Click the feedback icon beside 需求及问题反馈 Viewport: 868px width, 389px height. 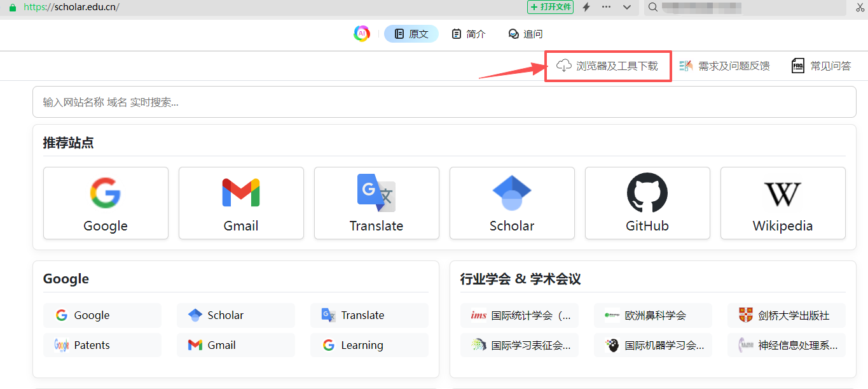click(x=686, y=66)
